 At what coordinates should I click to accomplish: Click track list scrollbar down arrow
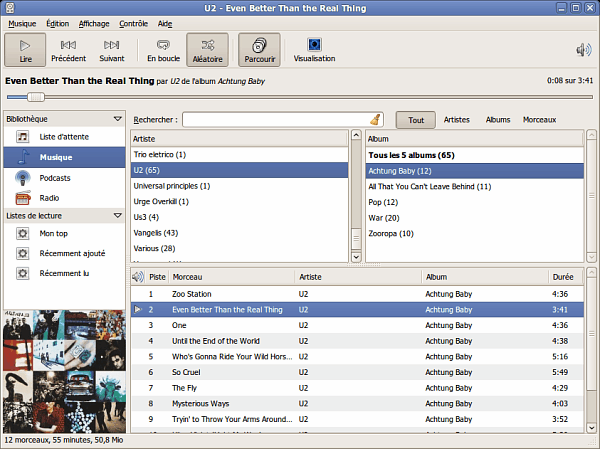591,428
